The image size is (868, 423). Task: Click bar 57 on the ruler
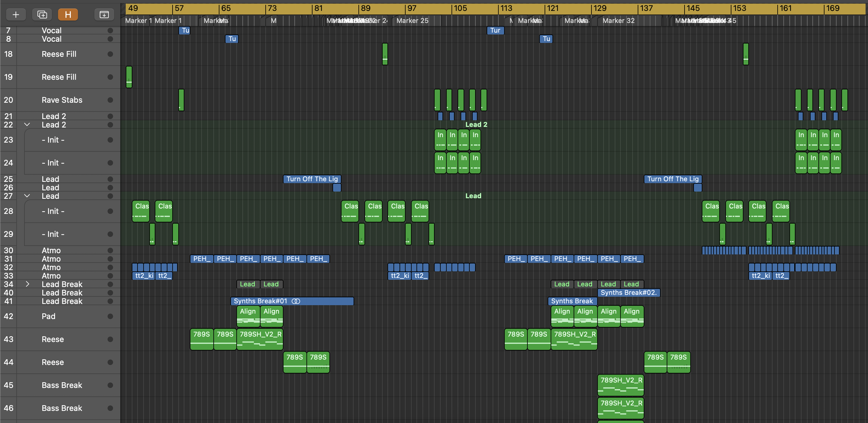pyautogui.click(x=179, y=8)
